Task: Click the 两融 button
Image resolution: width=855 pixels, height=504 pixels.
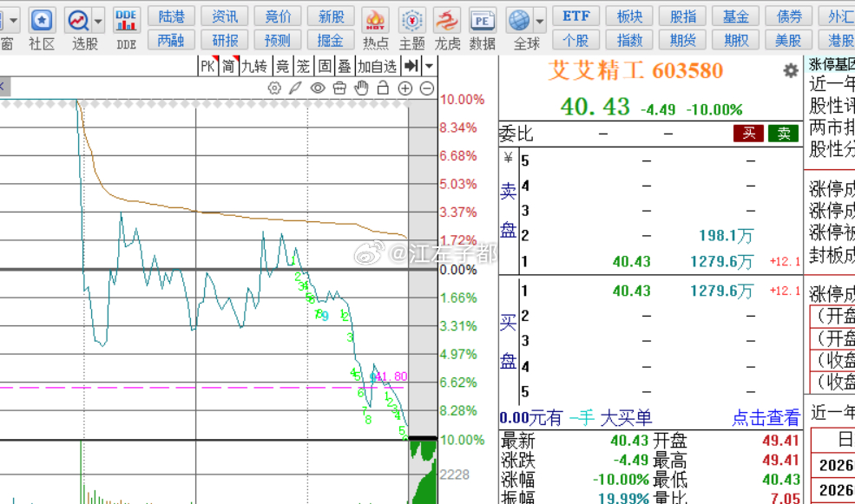Action: coord(171,40)
